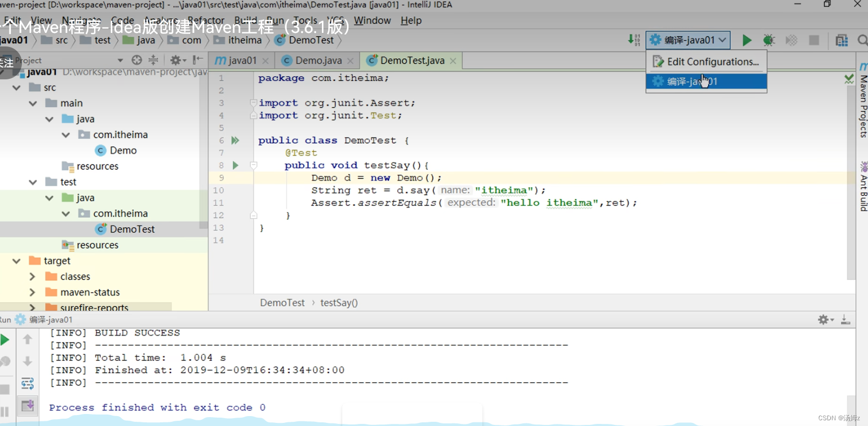Stop the running process in toolbar
The width and height of the screenshot is (868, 426).
(x=814, y=40)
